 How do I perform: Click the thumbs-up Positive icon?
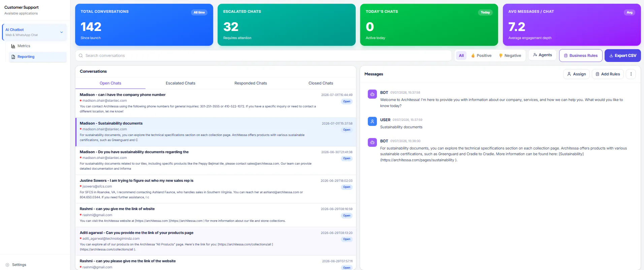[473, 56]
